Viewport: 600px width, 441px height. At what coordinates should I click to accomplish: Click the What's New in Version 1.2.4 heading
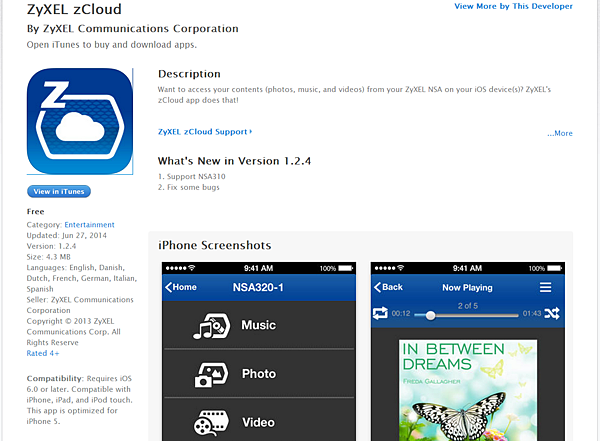click(234, 161)
